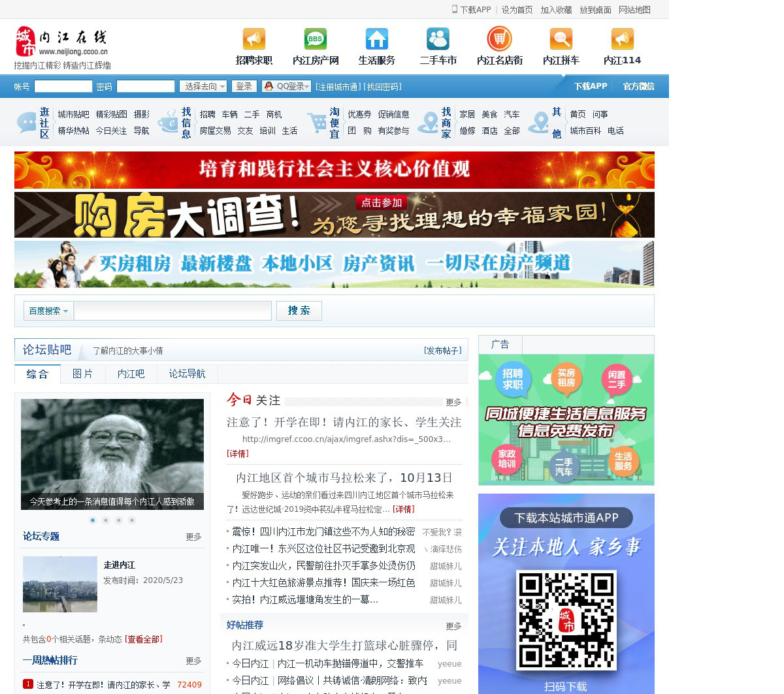Open the 选择去向 dropdown

click(x=204, y=86)
